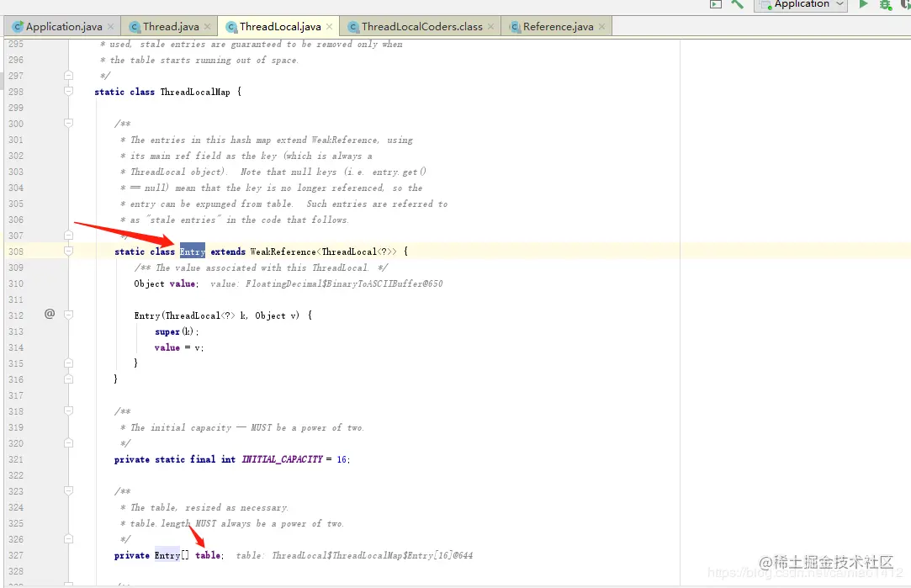This screenshot has height=588, width=911.
Task: Click WeakReference in the extends clause
Action: pyautogui.click(x=283, y=252)
